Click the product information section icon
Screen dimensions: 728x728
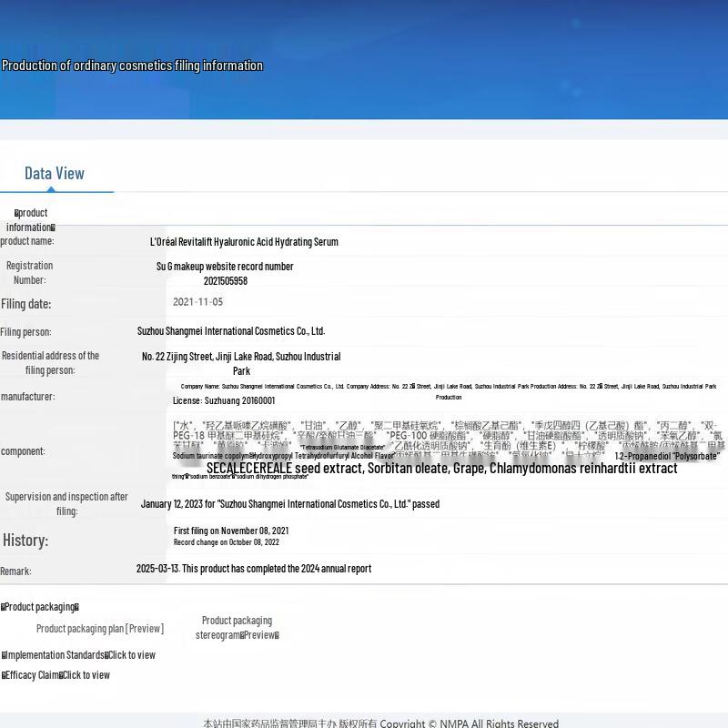16,214
